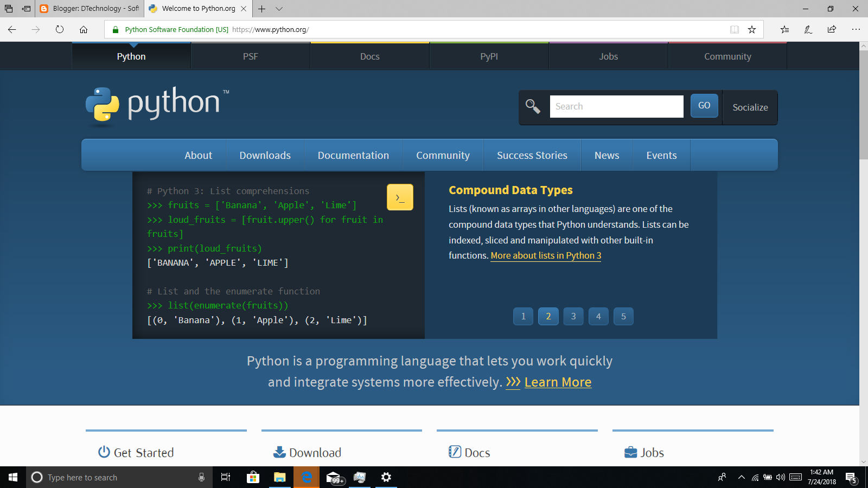Screen dimensions: 868x488
Task: Open the Mail app from the taskbar
Action: (x=334, y=477)
